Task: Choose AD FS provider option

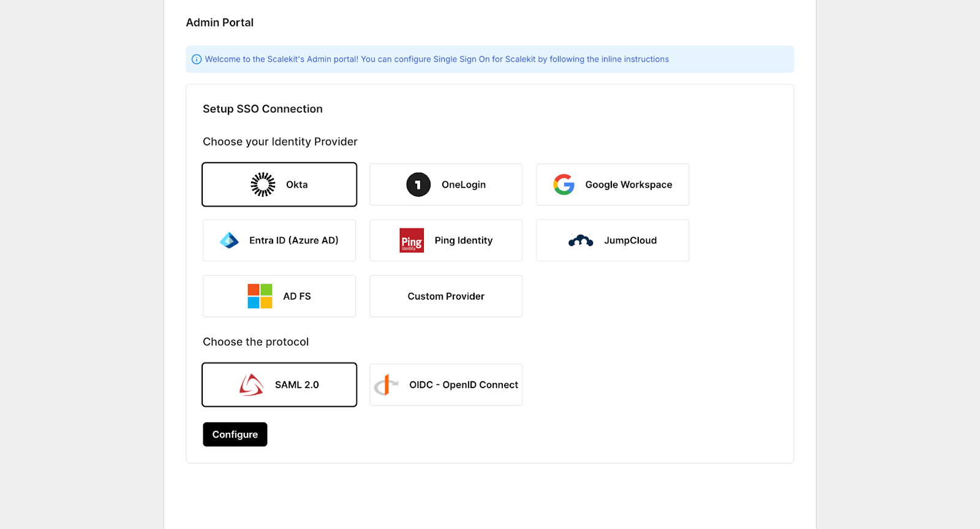Action: pos(279,296)
